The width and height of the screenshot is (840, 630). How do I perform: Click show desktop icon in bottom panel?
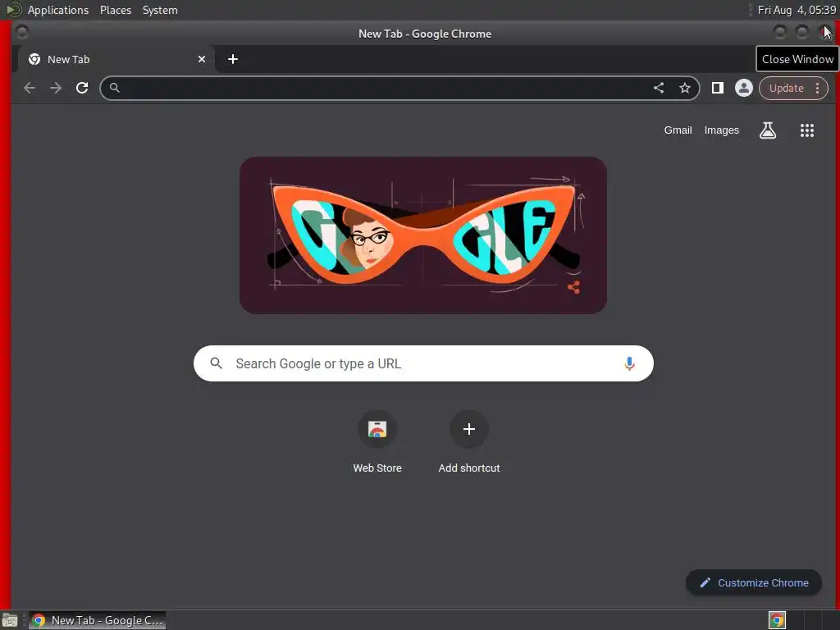9,620
